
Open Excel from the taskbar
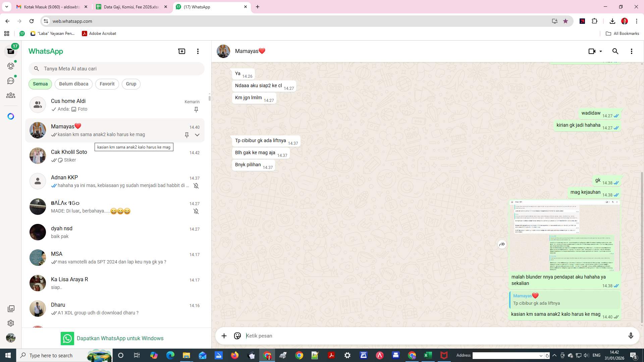[x=428, y=355]
